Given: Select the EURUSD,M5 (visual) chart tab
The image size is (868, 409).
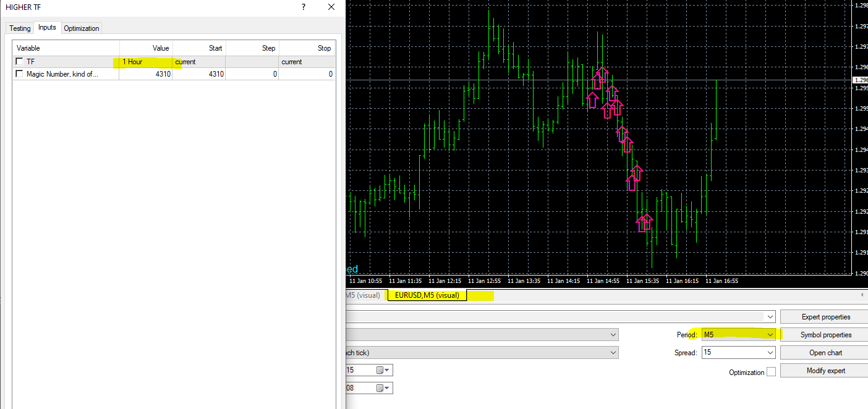Looking at the screenshot, I should pyautogui.click(x=427, y=295).
